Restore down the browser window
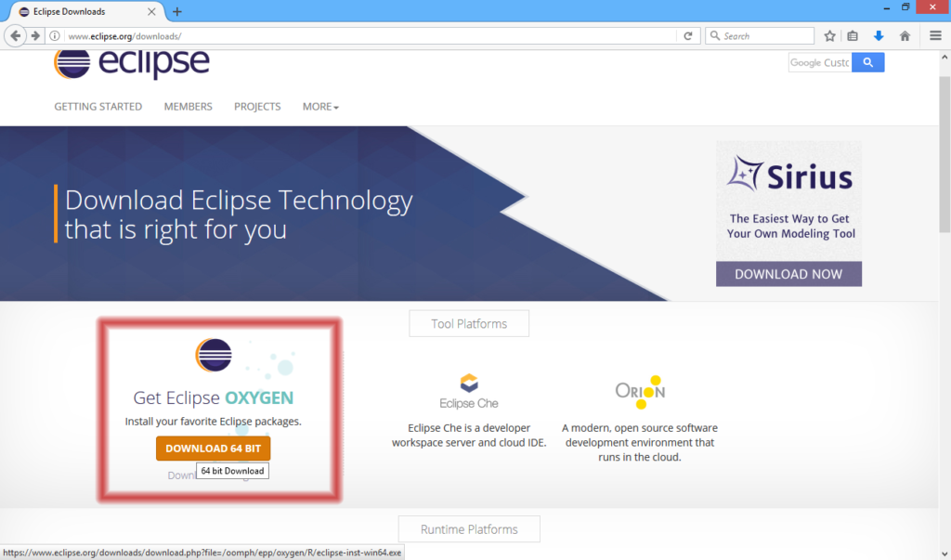Viewport: 951px width, 560px height. (x=905, y=7)
